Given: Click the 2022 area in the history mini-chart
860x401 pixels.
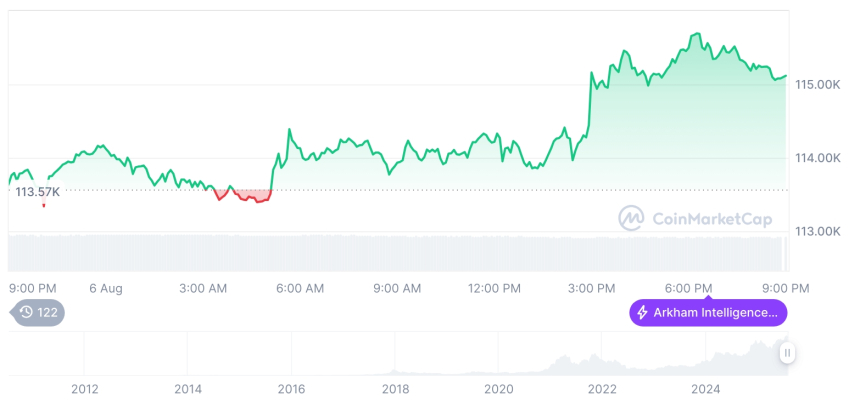Looking at the screenshot, I should point(602,362).
